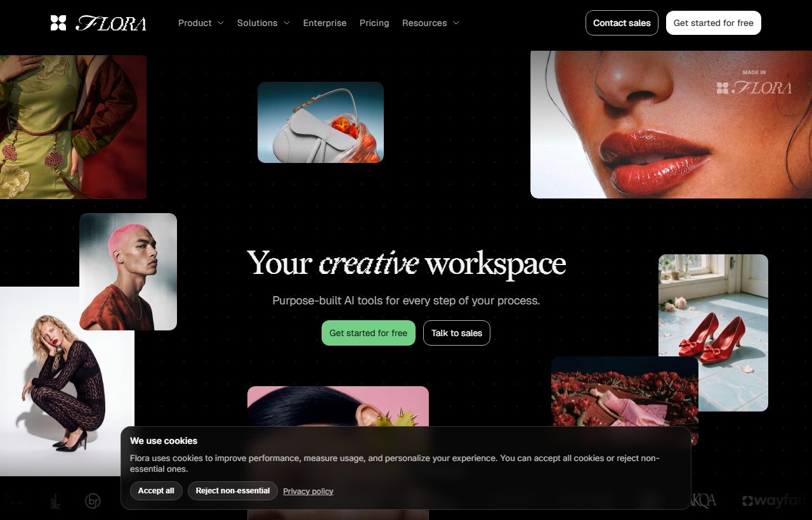Click the AKQA logo in the footer strip
The image size is (812, 520).
703,501
